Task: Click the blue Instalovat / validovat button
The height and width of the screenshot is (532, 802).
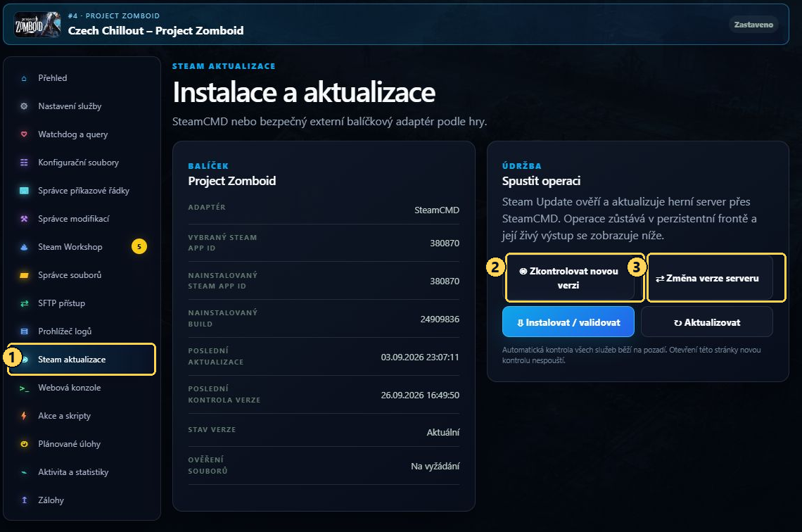Action: click(568, 322)
